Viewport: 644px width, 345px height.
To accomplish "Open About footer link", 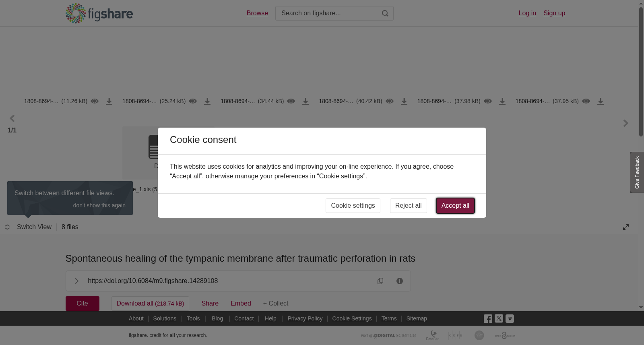I will click(x=136, y=318).
